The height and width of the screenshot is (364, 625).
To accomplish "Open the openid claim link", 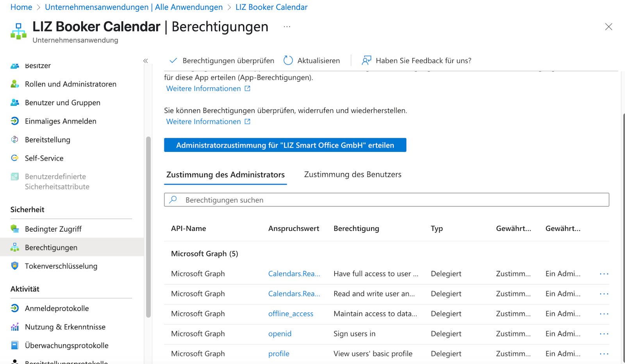I will 280,334.
